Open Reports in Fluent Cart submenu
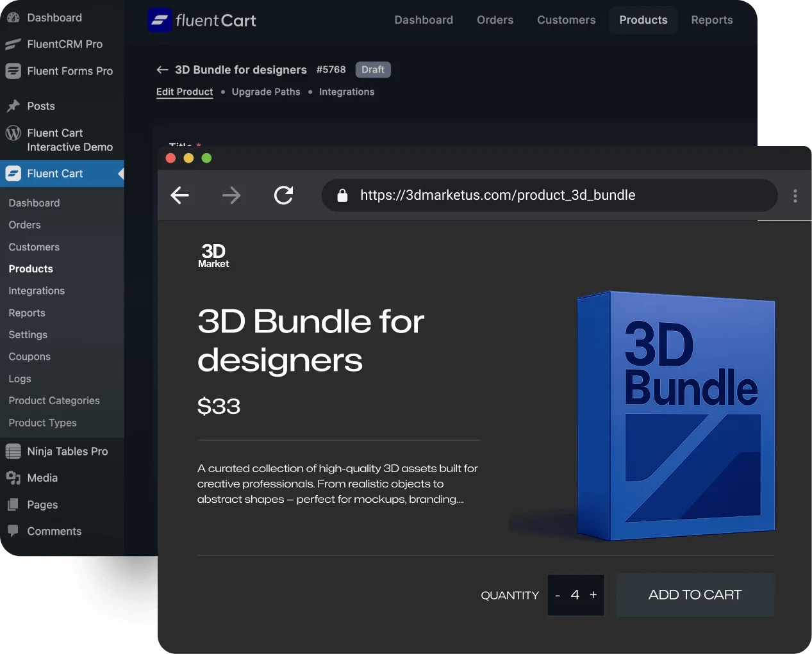This screenshot has width=812, height=654. coord(27,313)
